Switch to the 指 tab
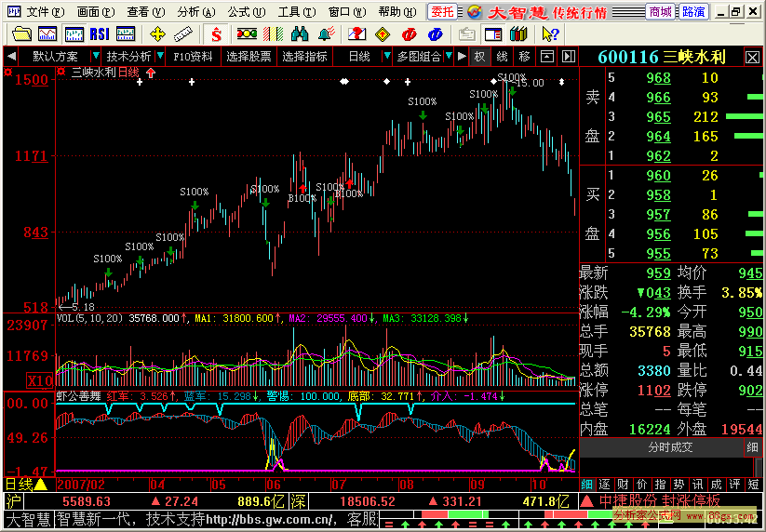 pos(660,485)
